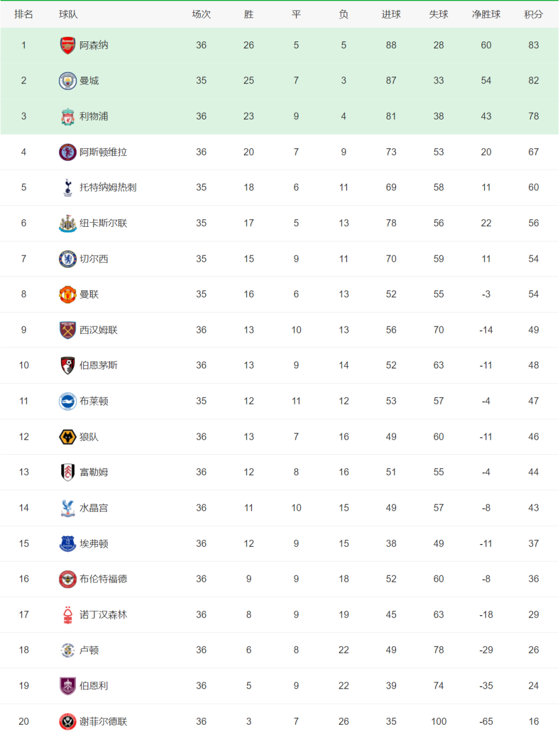This screenshot has width=560, height=737.
Task: Click the 诺丁汉森林 team name
Action: [x=103, y=615]
